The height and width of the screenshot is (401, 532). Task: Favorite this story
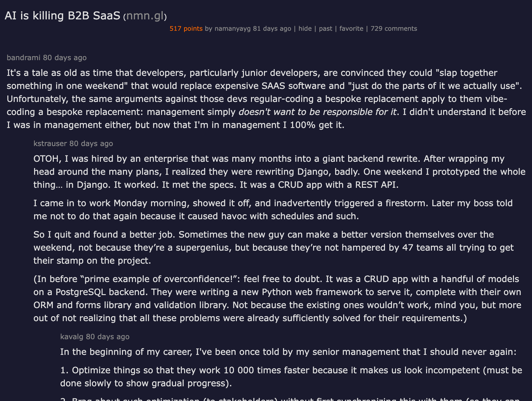(351, 28)
